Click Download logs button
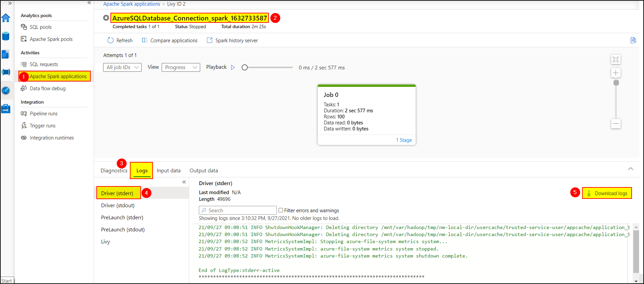 tap(607, 193)
